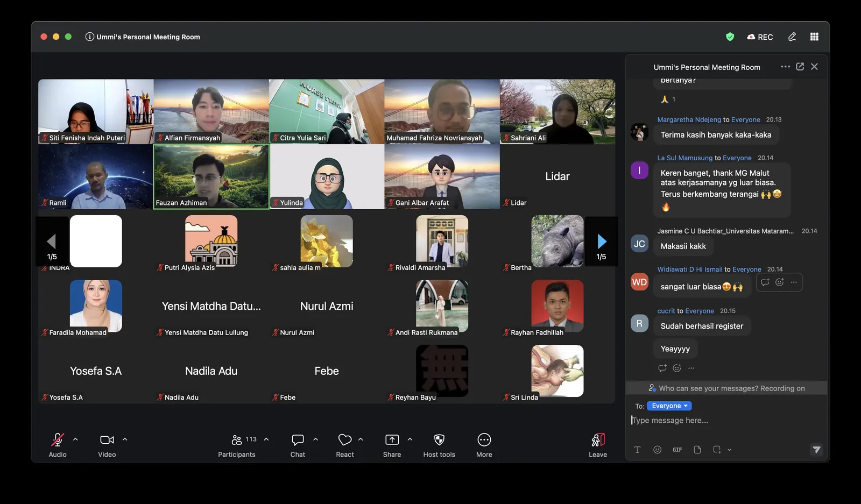The height and width of the screenshot is (504, 861).
Task: Click the emoji smiley icon in chat toolbar
Action: 657,450
